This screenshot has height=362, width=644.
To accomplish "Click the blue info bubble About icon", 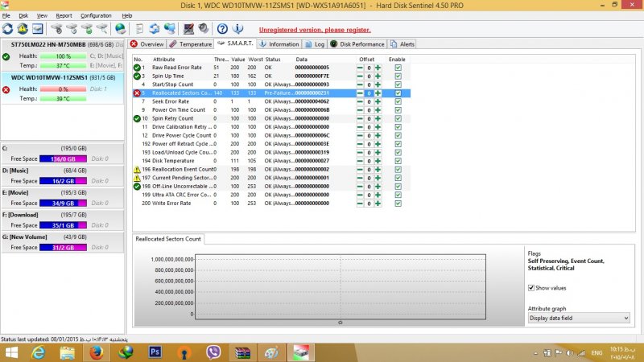I will click(x=237, y=29).
